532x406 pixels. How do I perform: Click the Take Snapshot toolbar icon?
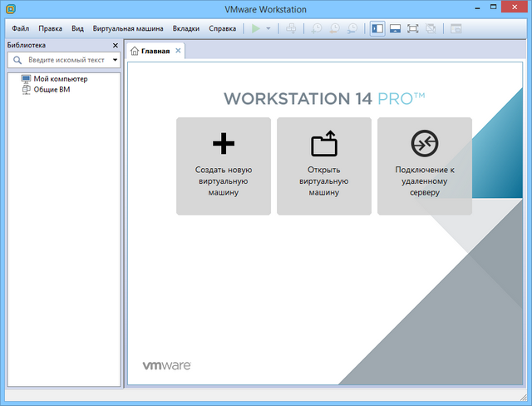tap(317, 28)
